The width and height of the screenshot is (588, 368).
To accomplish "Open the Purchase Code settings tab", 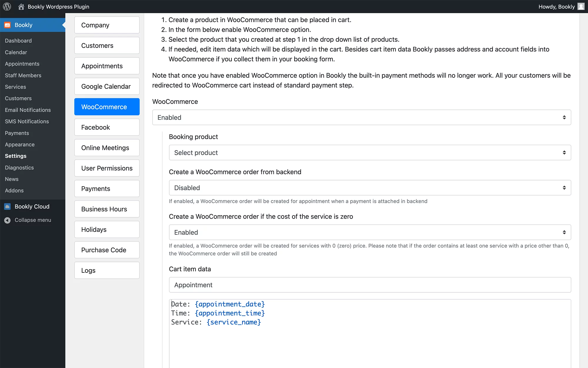I will 107,250.
